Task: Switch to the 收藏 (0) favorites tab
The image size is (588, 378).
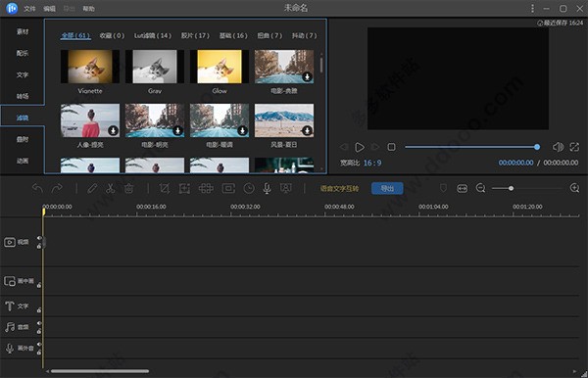Action: click(112, 35)
